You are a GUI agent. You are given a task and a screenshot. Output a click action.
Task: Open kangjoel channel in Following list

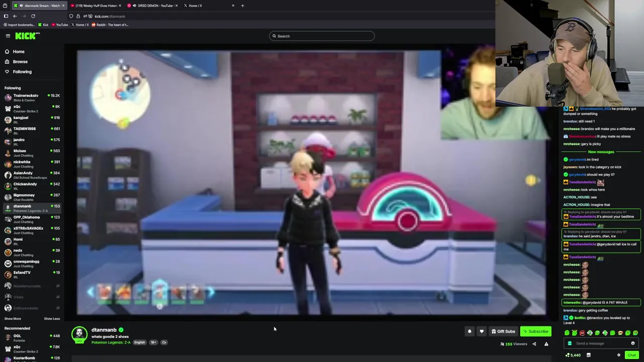pos(32,120)
